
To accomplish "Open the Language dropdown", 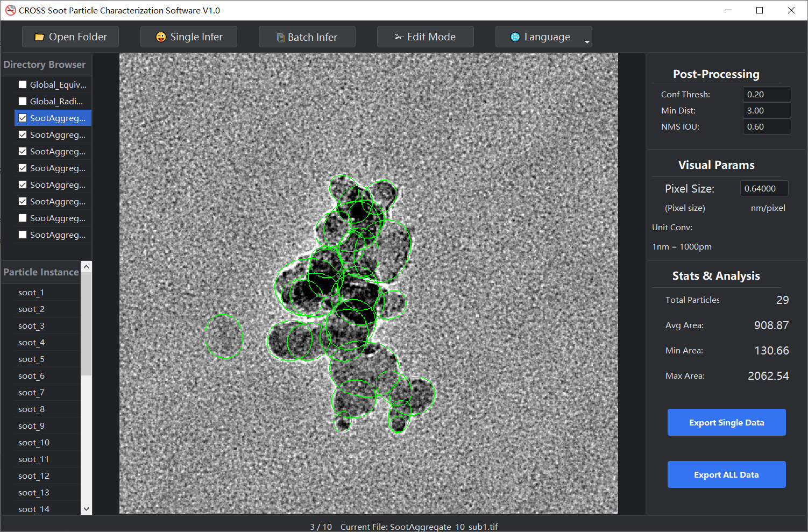I will [544, 37].
